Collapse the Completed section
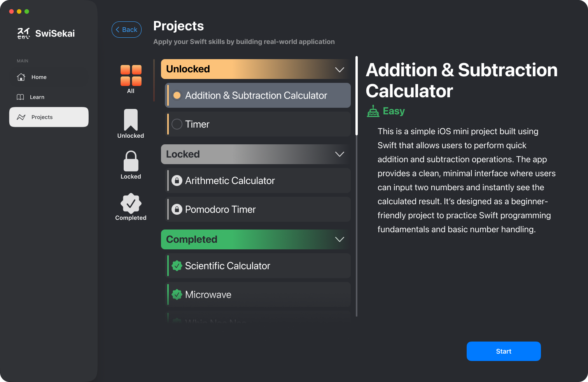Viewport: 588px width, 382px height. 339,239
